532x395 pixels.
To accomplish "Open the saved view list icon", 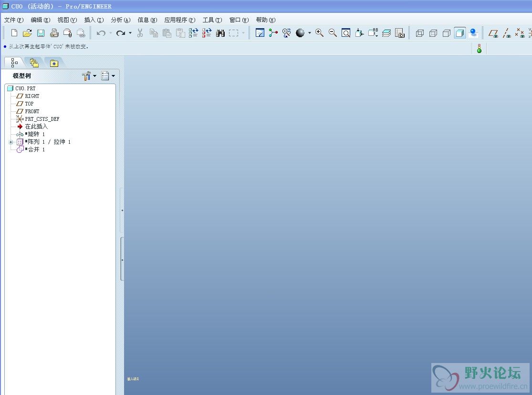I will [373, 33].
